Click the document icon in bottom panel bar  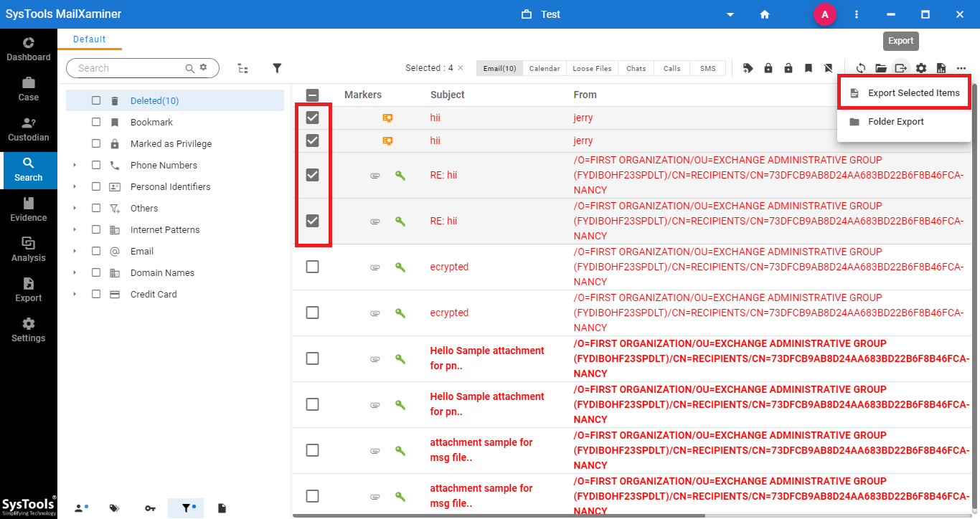click(x=222, y=508)
